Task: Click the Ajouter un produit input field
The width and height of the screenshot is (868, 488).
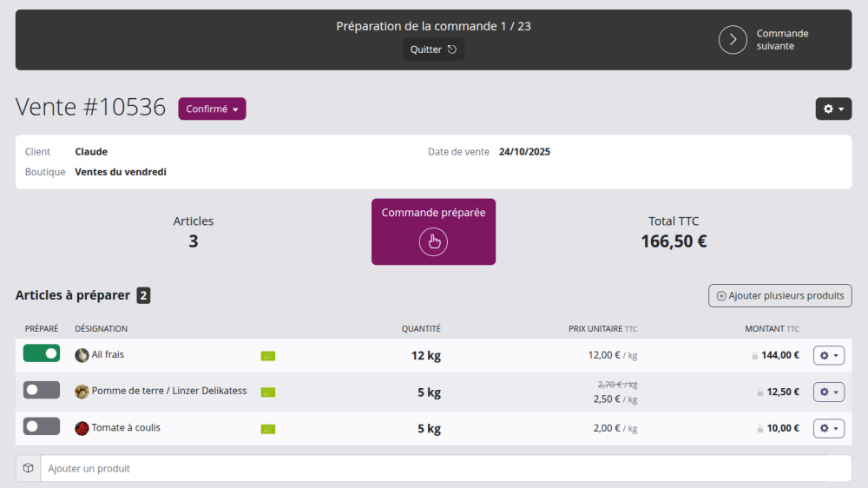Action: (444, 469)
